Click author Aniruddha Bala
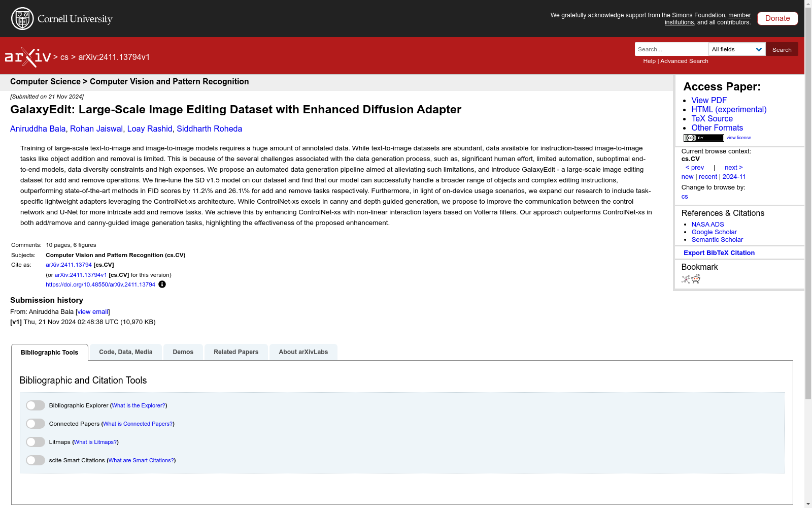This screenshot has width=812, height=508. pyautogui.click(x=38, y=129)
